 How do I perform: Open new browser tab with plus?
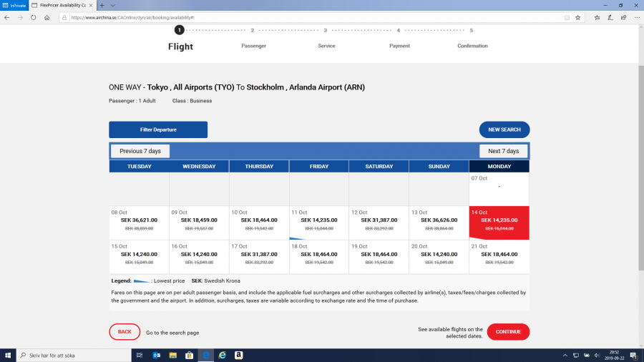click(102, 5)
